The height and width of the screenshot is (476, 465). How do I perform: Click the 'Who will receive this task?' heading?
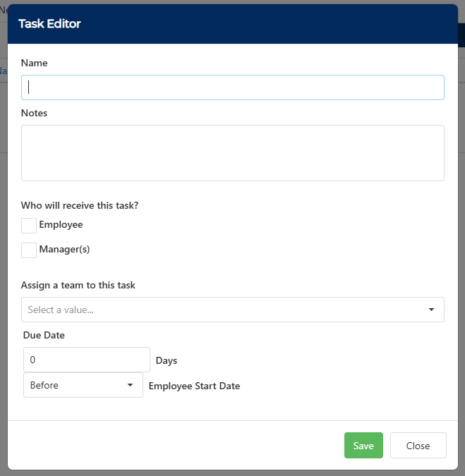coord(80,205)
